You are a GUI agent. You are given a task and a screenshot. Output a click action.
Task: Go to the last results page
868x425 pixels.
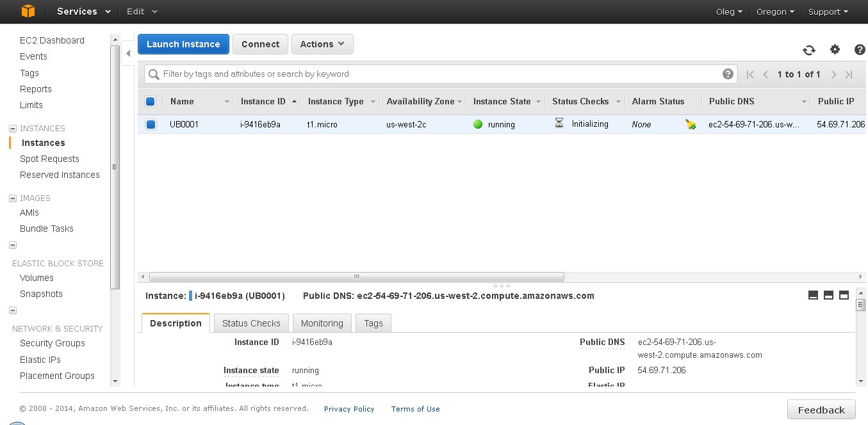pos(849,74)
